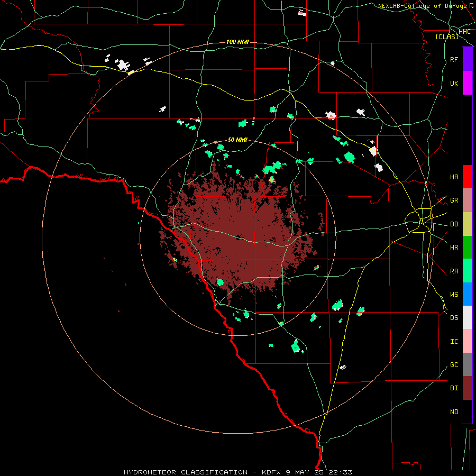476x476 pixels.
Task: Select the white DS legend swatch
Action: point(467,317)
